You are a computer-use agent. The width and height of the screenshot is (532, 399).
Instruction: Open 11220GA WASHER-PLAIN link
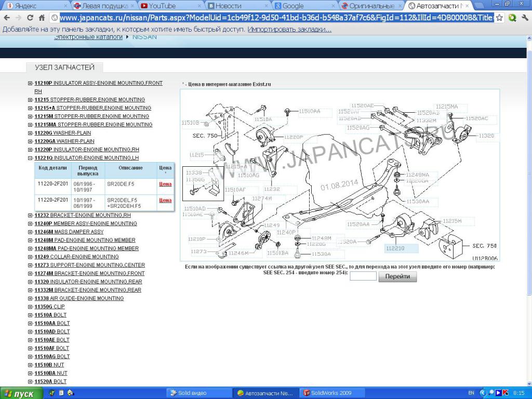tap(64, 141)
